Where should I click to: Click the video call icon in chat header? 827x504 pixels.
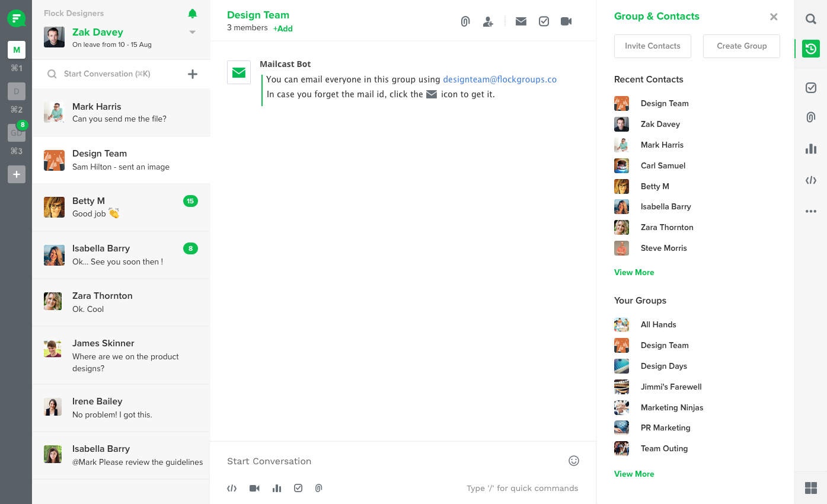click(x=566, y=21)
